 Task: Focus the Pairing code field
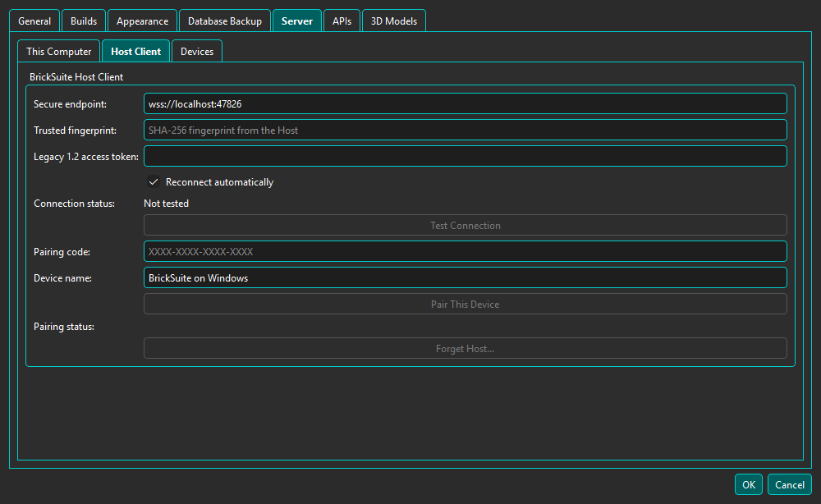point(465,251)
